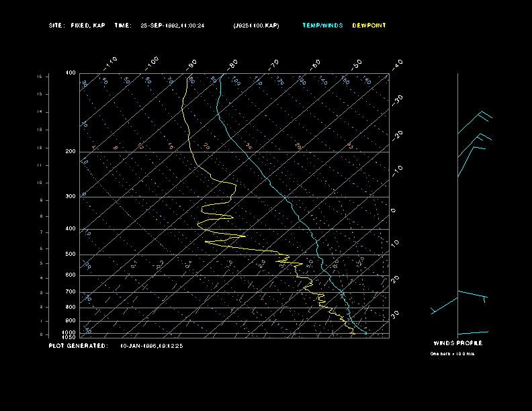
Task: Select the 700 pressure level label
Action: [71, 292]
